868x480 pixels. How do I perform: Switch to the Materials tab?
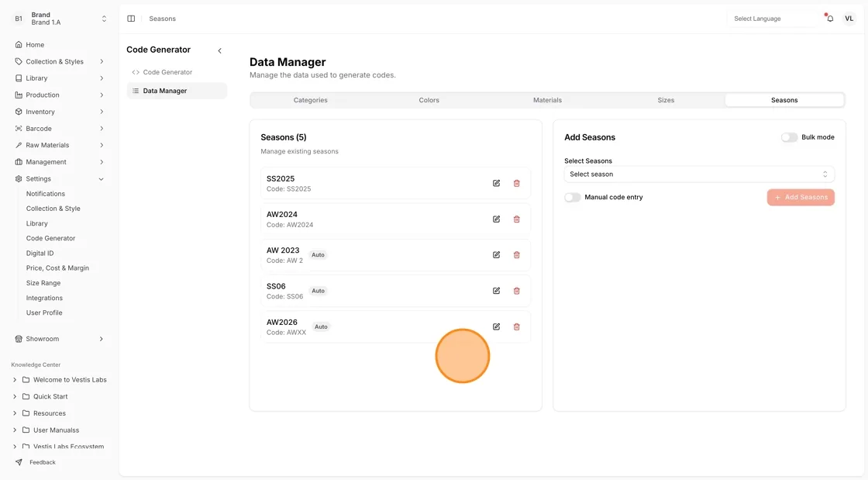click(x=547, y=100)
